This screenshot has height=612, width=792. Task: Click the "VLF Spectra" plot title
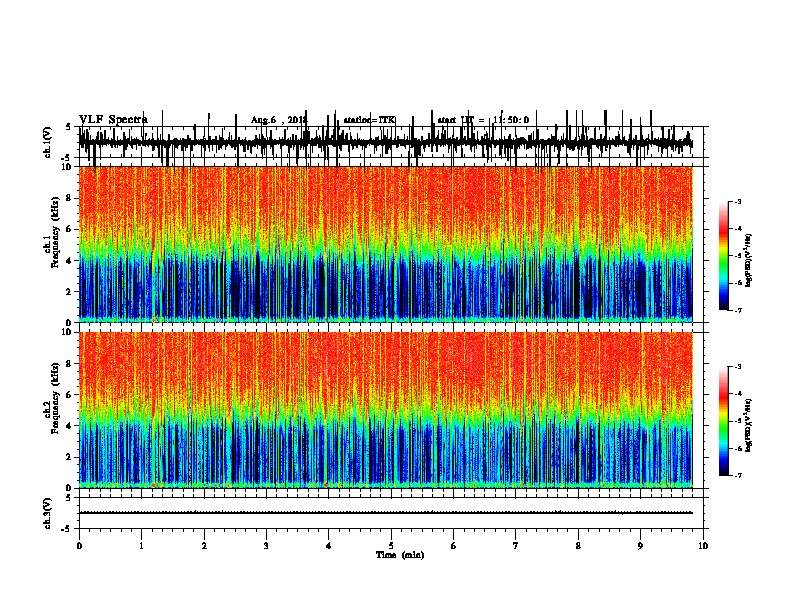tap(113, 119)
